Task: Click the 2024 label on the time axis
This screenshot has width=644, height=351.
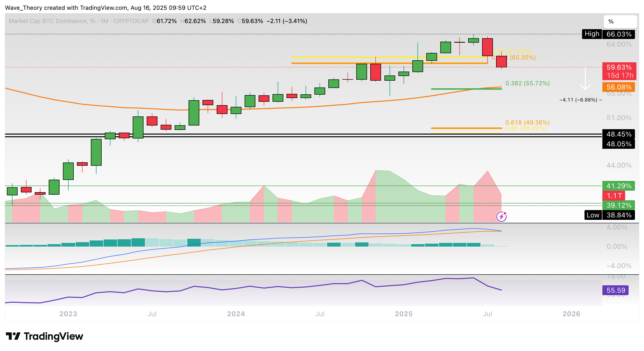Action: (236, 314)
